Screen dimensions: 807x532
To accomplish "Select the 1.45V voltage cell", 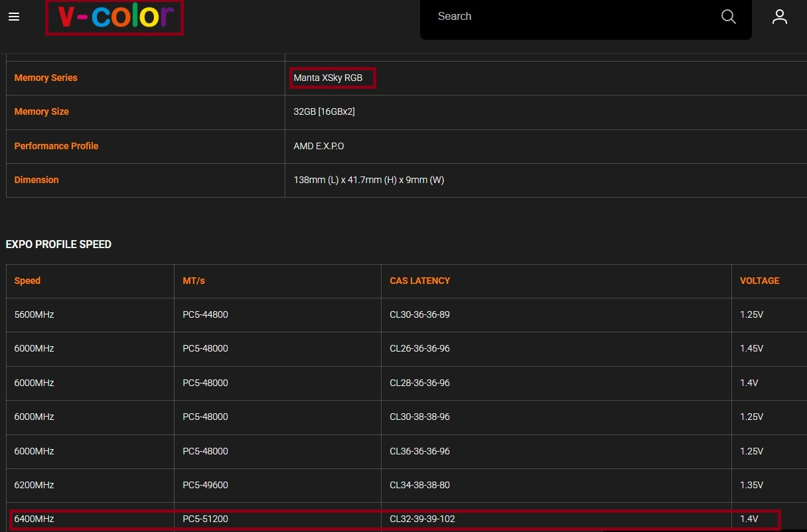I will [752, 348].
